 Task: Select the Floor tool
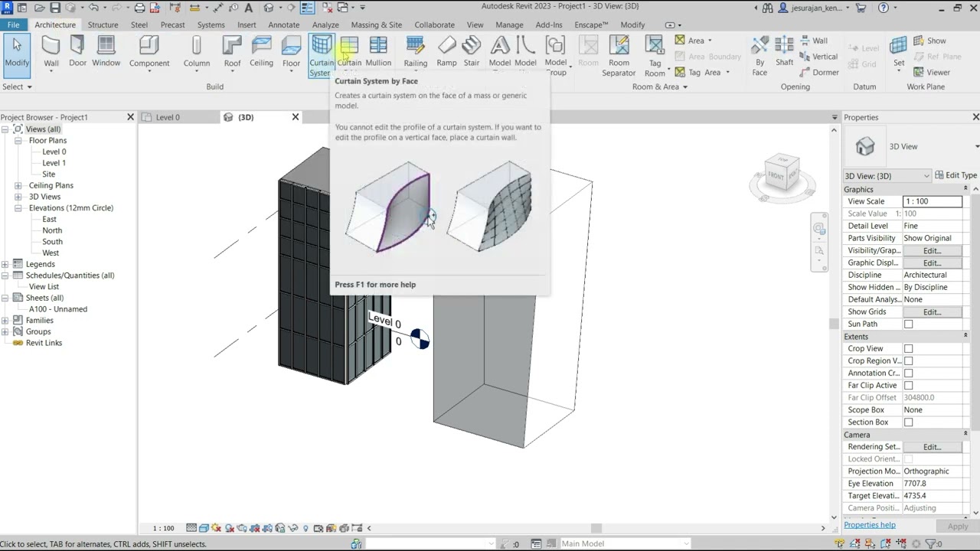(x=291, y=52)
